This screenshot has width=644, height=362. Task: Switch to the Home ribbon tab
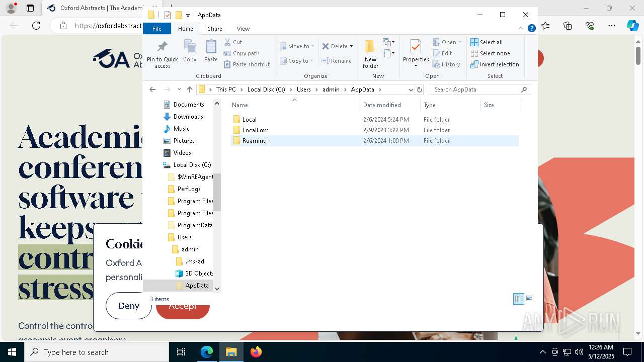185,29
